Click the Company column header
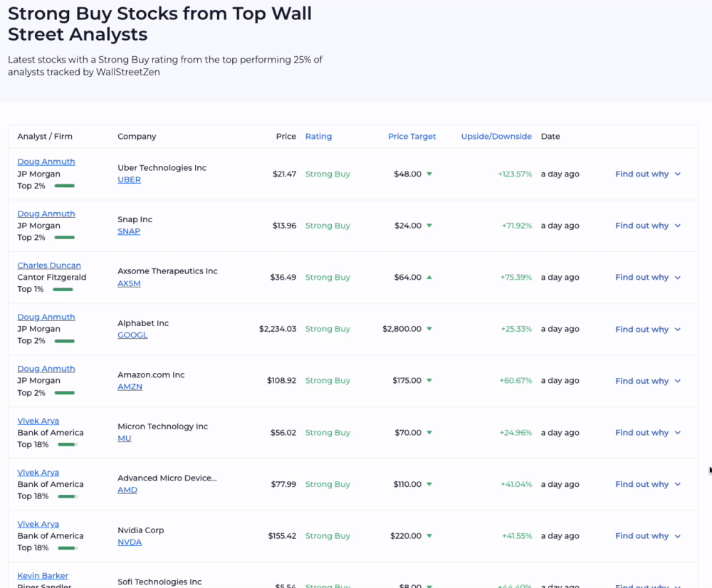The width and height of the screenshot is (712, 588). click(x=137, y=136)
